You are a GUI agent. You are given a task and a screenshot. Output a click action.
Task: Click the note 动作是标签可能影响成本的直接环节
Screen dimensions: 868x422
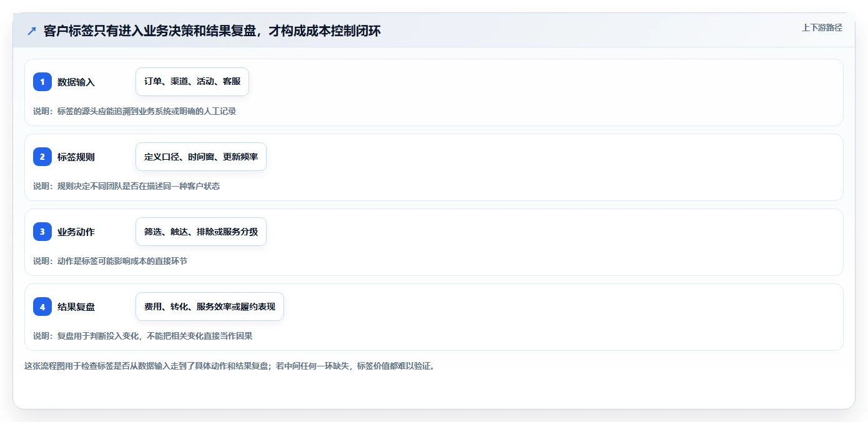[x=110, y=261]
